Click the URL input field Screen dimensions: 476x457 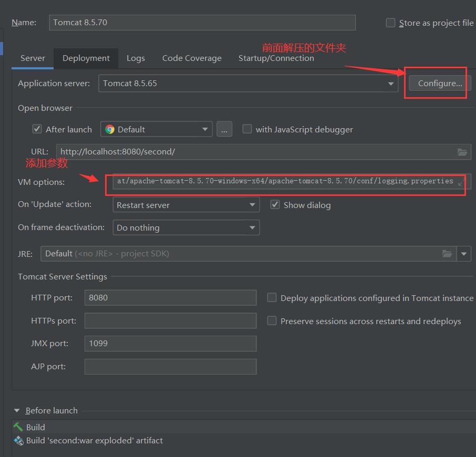click(x=264, y=152)
